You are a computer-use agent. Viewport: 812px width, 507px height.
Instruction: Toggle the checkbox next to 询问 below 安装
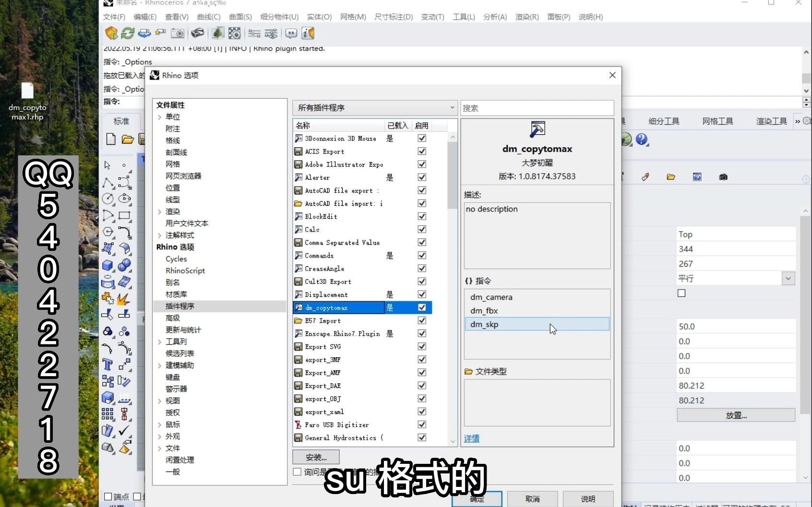297,472
